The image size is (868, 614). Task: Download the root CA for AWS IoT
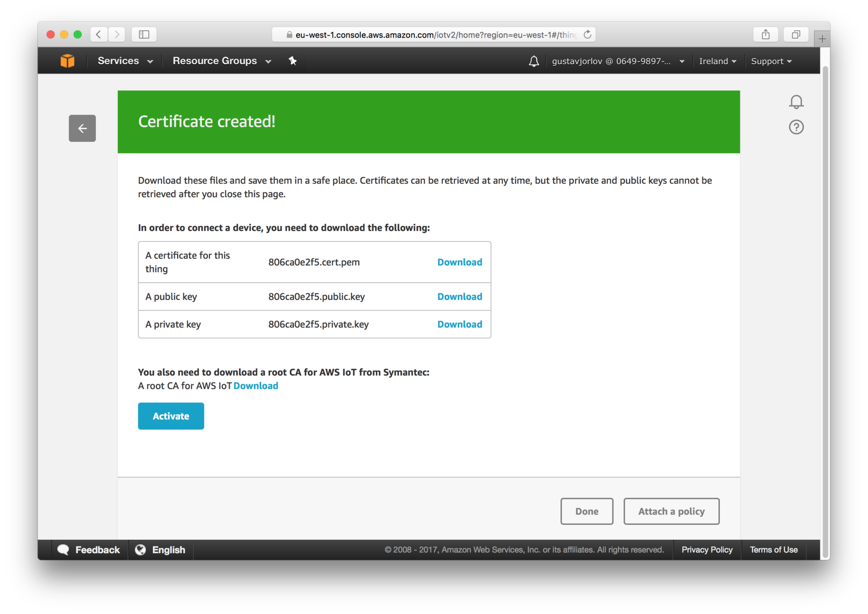pos(255,386)
